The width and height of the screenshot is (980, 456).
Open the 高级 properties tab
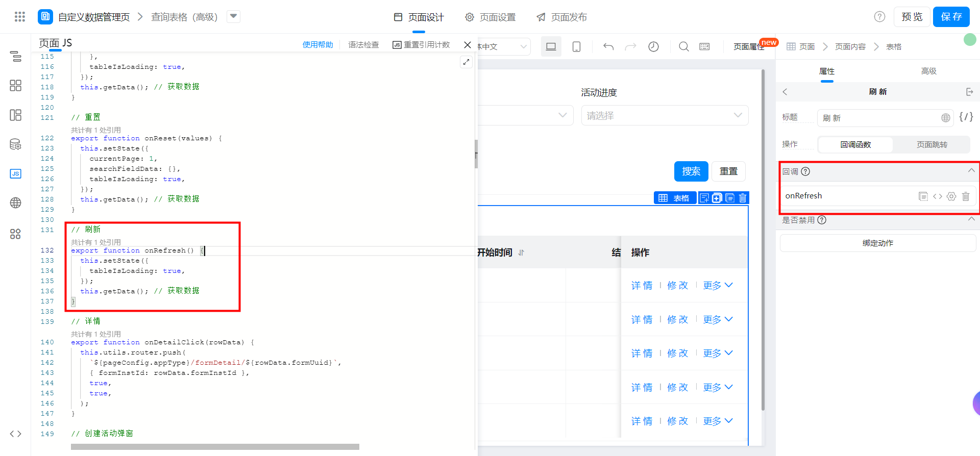tap(928, 71)
